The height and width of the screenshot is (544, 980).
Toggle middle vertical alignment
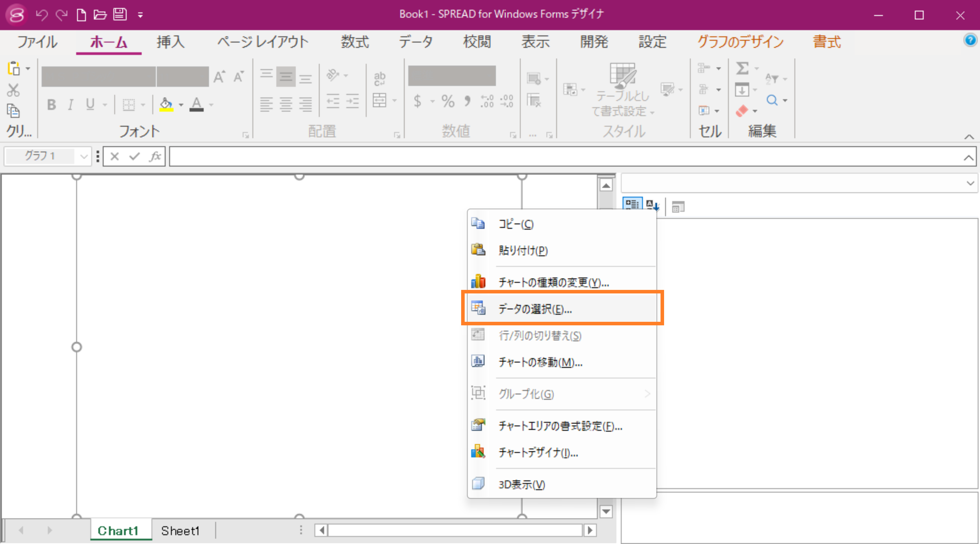(x=286, y=76)
